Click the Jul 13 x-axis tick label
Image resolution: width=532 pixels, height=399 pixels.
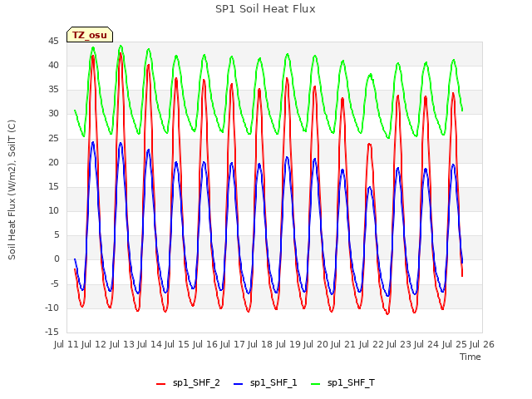pyautogui.click(x=122, y=344)
